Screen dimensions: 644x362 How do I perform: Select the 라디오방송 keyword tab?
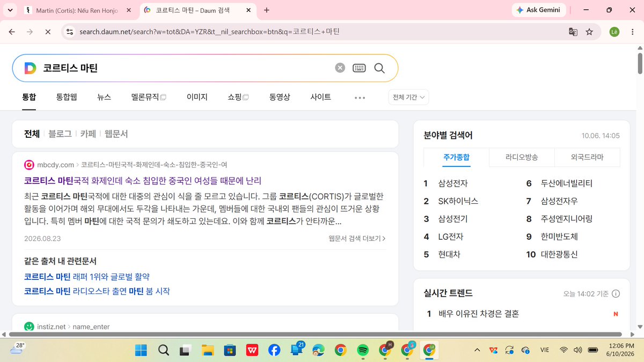click(522, 157)
